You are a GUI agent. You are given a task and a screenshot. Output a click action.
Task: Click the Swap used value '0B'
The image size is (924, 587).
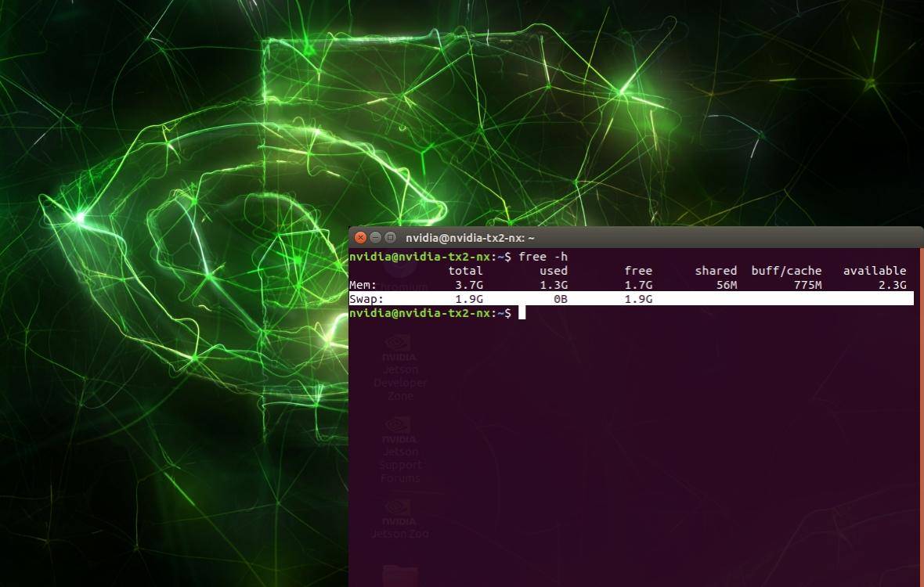[x=561, y=299]
